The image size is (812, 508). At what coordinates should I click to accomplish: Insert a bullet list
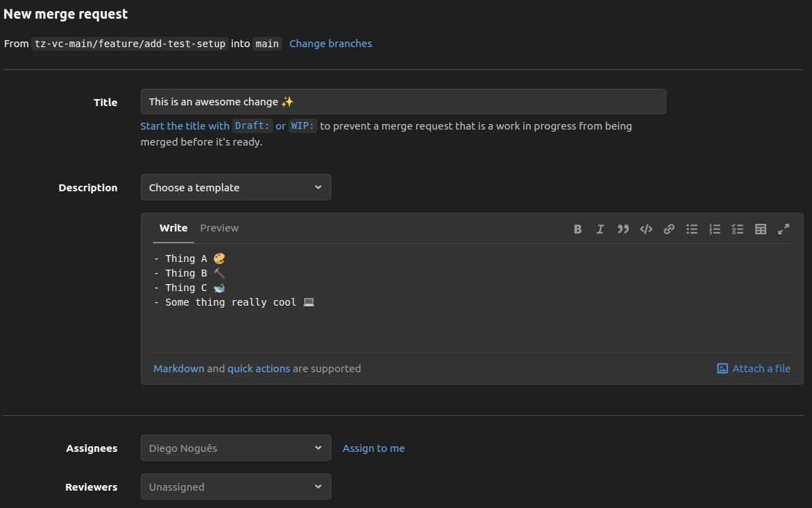pyautogui.click(x=692, y=229)
